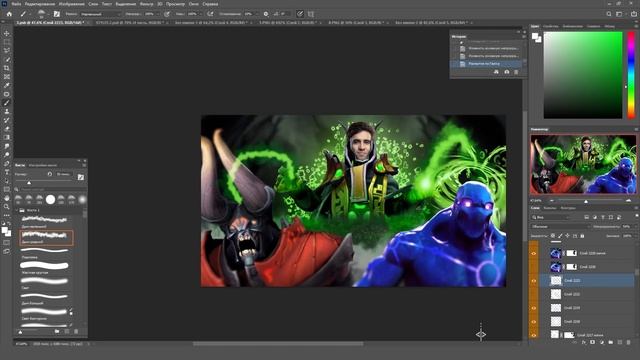This screenshot has width=640, height=360.
Task: Open layer filter kind dropdown
Action: pyautogui.click(x=551, y=217)
